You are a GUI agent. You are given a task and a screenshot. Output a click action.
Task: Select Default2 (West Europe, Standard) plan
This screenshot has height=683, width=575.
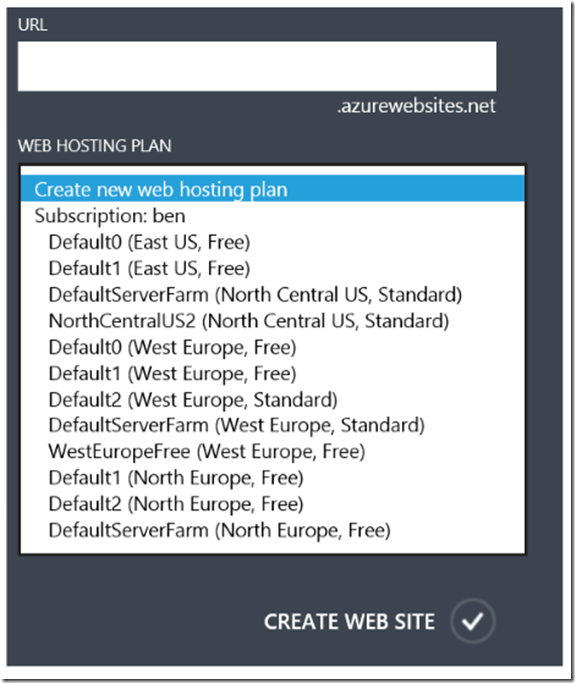(x=273, y=399)
